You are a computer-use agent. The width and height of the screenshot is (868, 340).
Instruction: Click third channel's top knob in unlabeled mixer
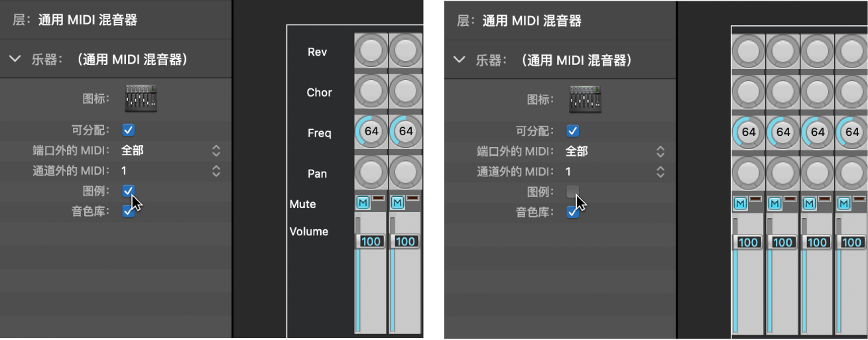click(818, 51)
